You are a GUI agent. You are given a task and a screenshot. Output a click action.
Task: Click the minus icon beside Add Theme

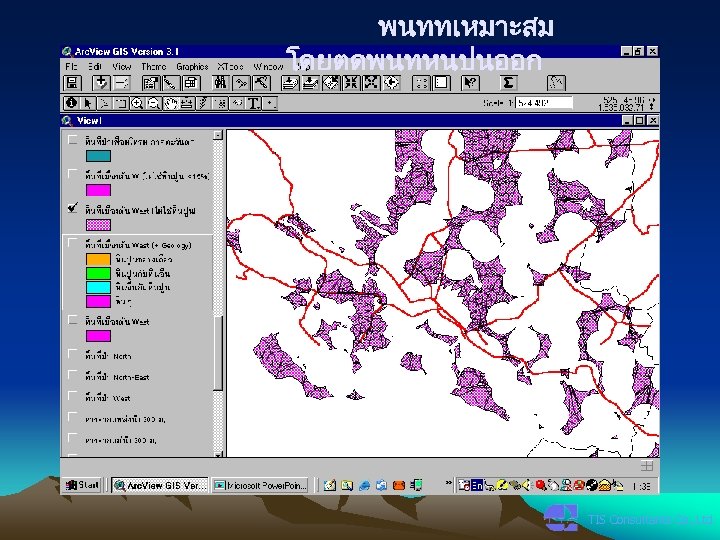pos(121,83)
